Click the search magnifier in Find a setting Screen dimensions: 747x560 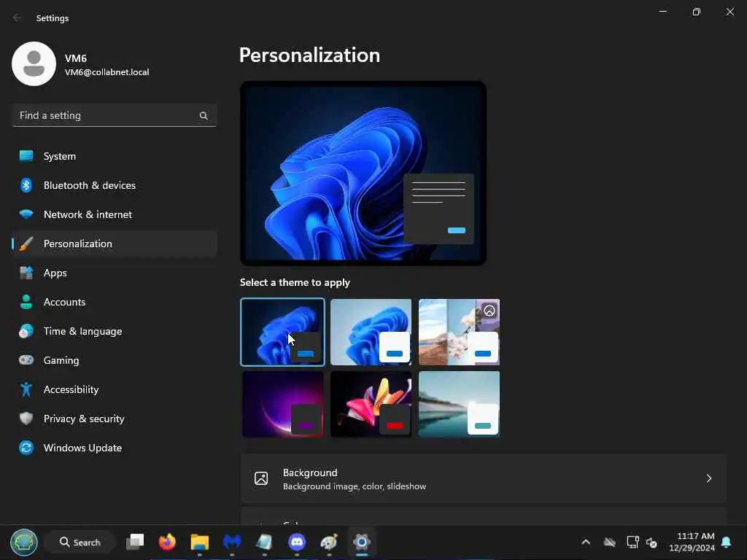204,116
